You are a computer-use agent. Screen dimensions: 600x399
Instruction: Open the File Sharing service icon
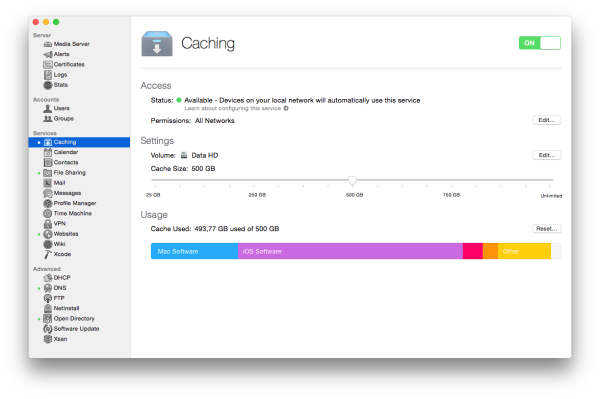pyautogui.click(x=47, y=173)
